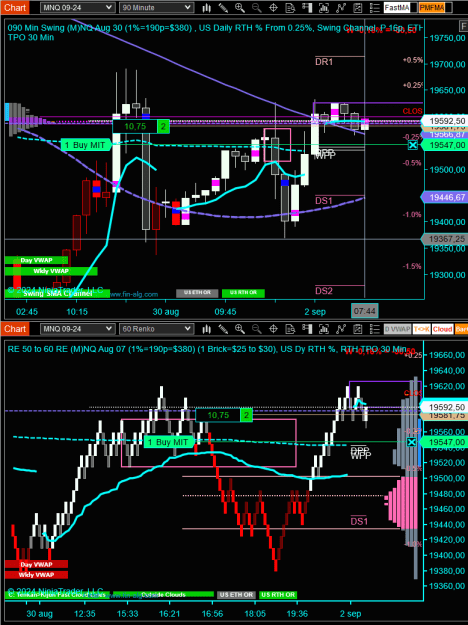Viewport: 468px width, 625px height.
Task: Toggle Cloud indicator in Renko chart
Action: coord(442,329)
